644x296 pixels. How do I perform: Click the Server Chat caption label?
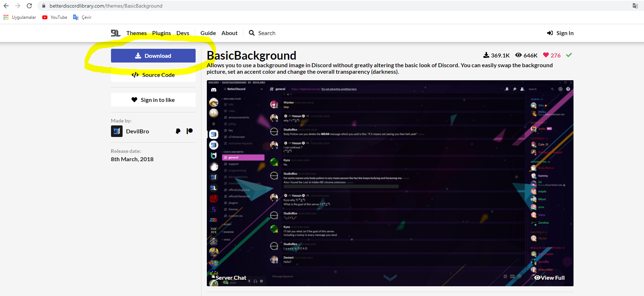tap(231, 278)
